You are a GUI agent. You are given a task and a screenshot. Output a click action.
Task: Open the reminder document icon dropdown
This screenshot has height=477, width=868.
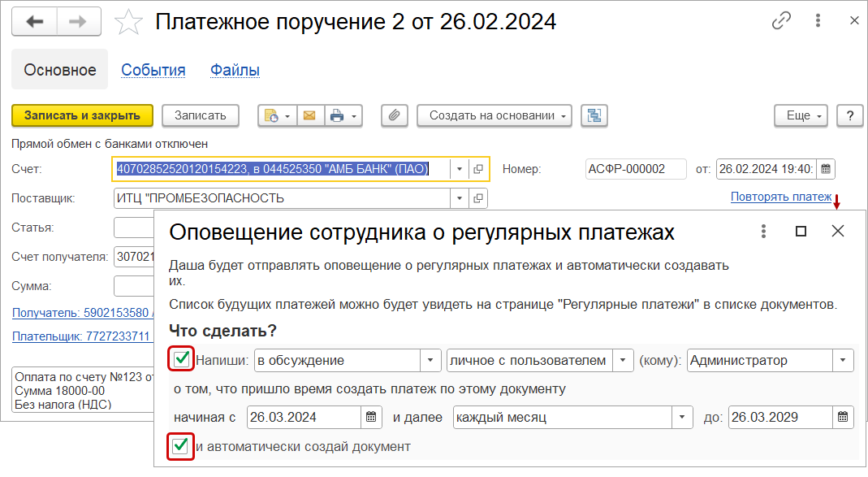coord(278,115)
